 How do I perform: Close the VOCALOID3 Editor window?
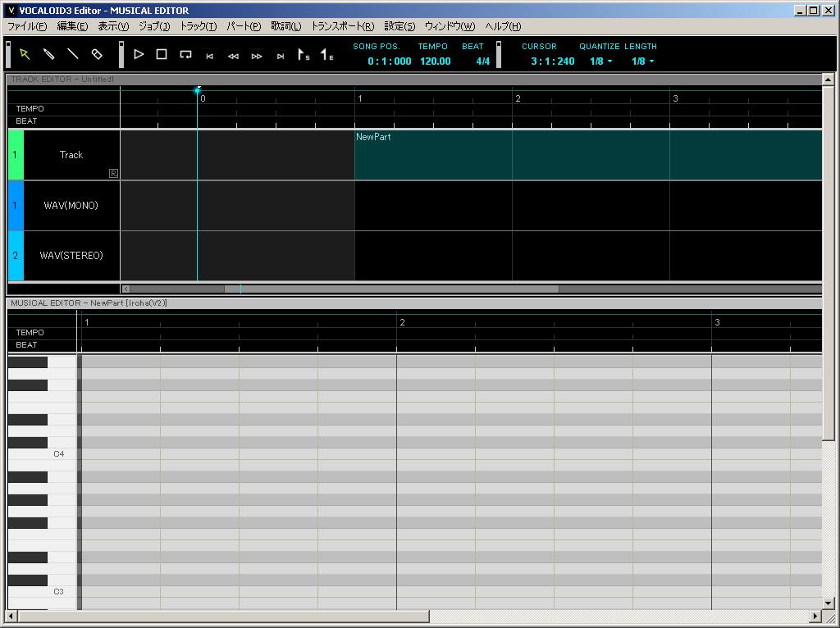pos(828,10)
